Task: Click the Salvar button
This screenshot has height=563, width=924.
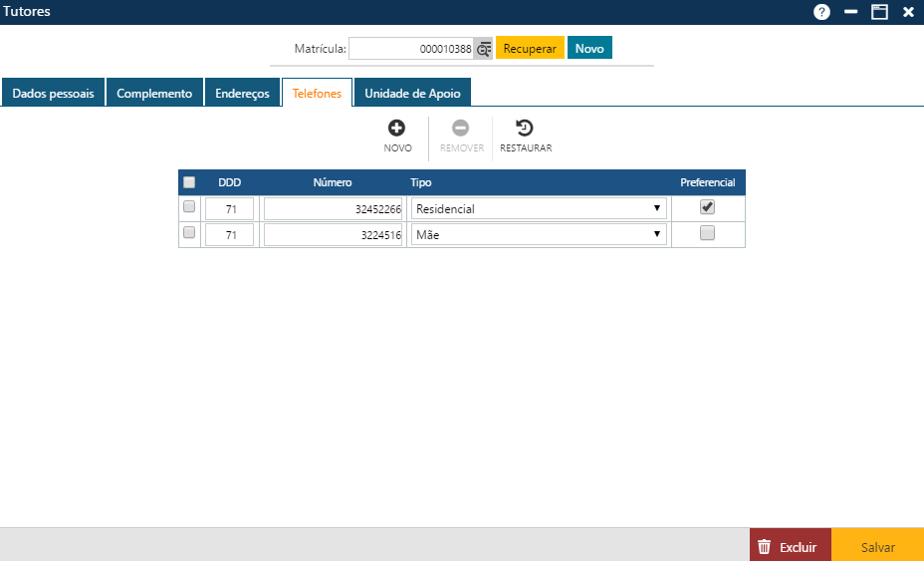Action: pos(877,547)
